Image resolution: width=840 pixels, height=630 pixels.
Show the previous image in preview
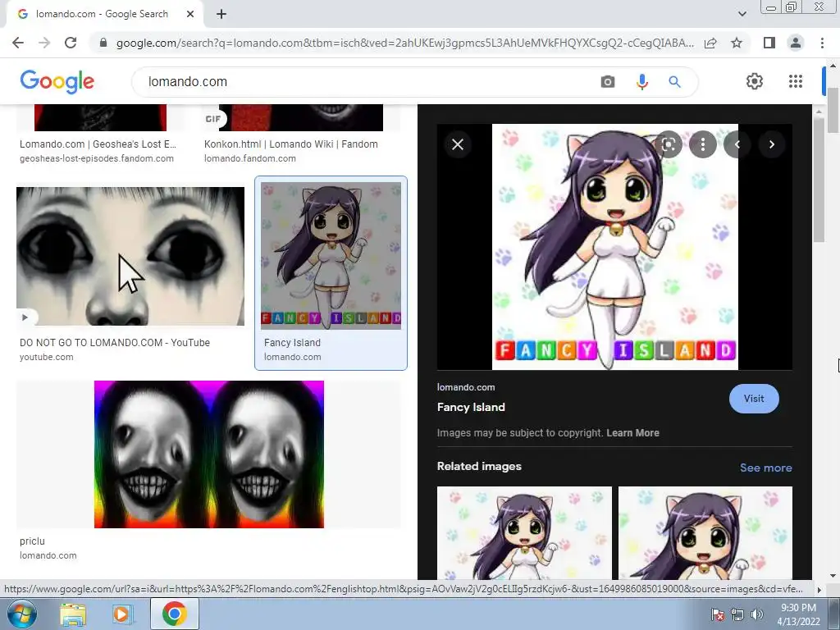[737, 144]
